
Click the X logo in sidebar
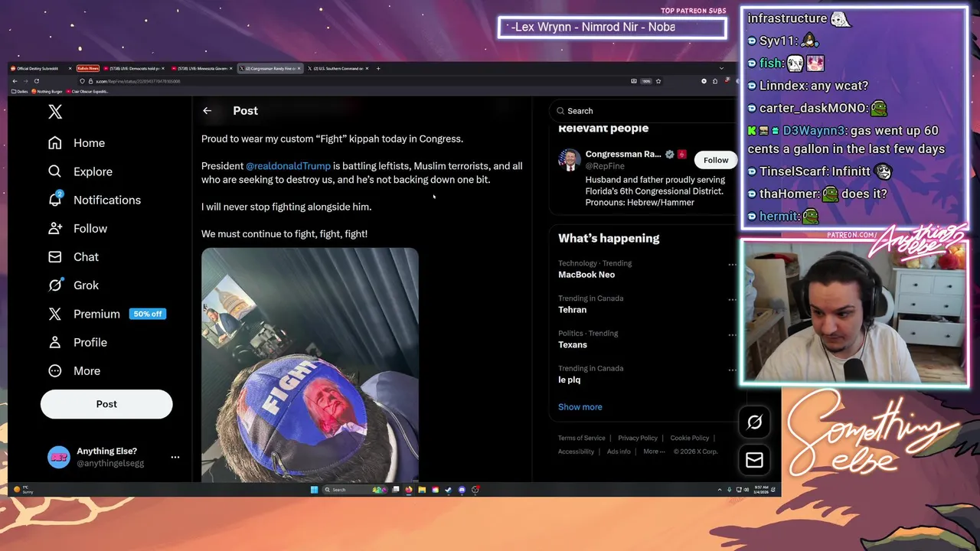coord(55,112)
